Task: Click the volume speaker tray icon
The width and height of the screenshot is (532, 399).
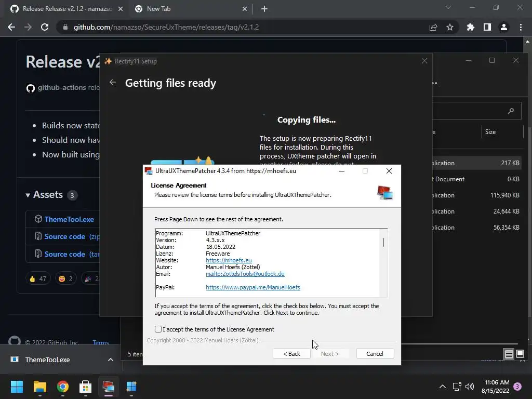Action: point(470,387)
